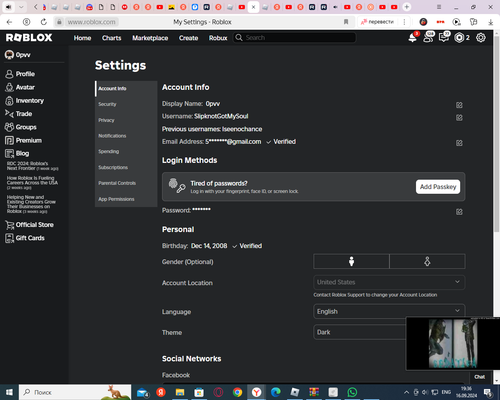Open Microsoft Edge from the taskbar
Viewport: 500px width, 400px height.
(276, 392)
